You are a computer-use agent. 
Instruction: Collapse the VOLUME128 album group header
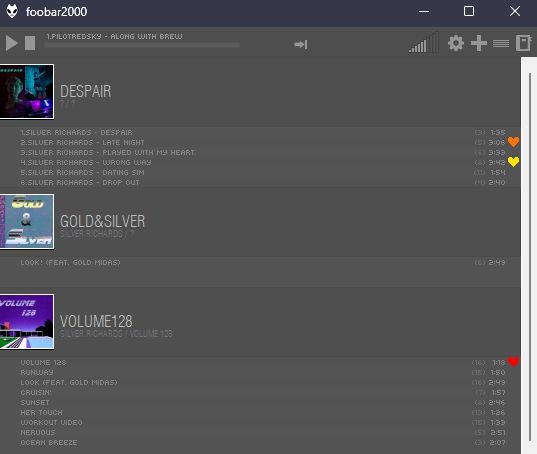(x=260, y=321)
